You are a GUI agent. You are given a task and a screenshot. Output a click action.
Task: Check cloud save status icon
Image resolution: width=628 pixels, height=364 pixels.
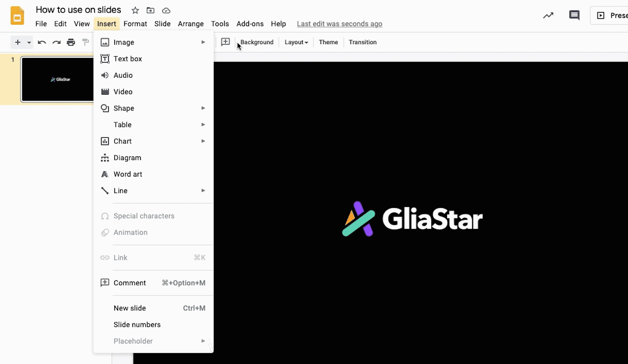click(x=166, y=10)
